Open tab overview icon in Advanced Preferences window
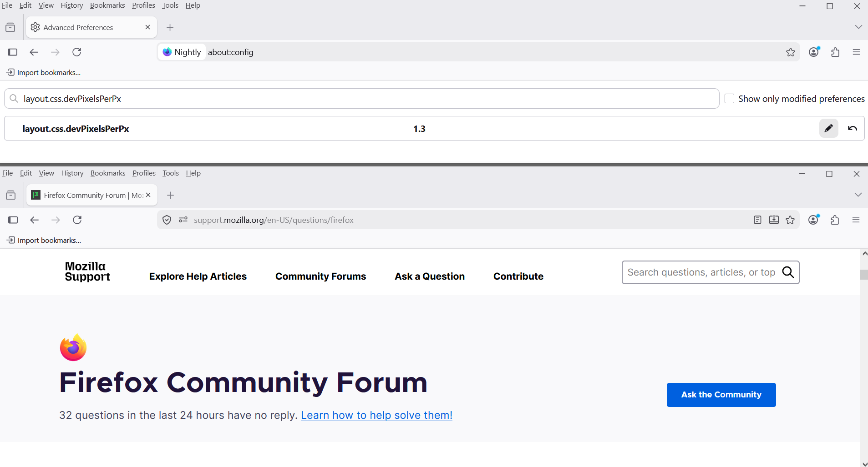The image size is (868, 467). [10, 27]
